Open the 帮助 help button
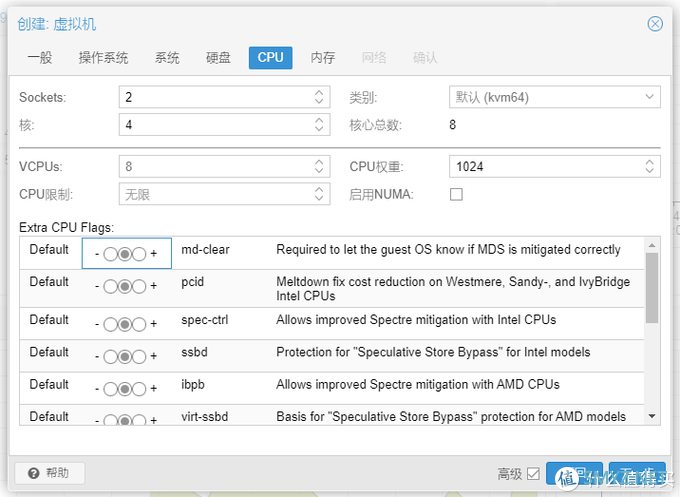Image resolution: width=680 pixels, height=497 pixels. tap(50, 473)
